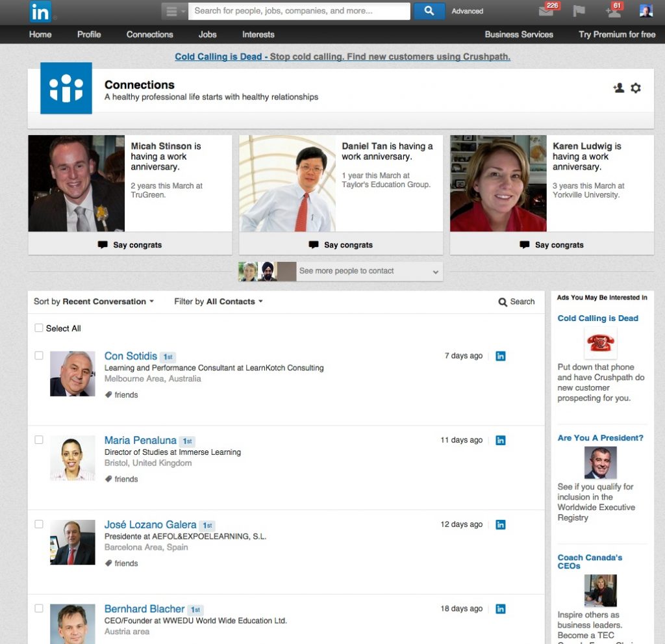
Task: Click the LinkedIn icon beside Con Sotidis
Action: (500, 356)
